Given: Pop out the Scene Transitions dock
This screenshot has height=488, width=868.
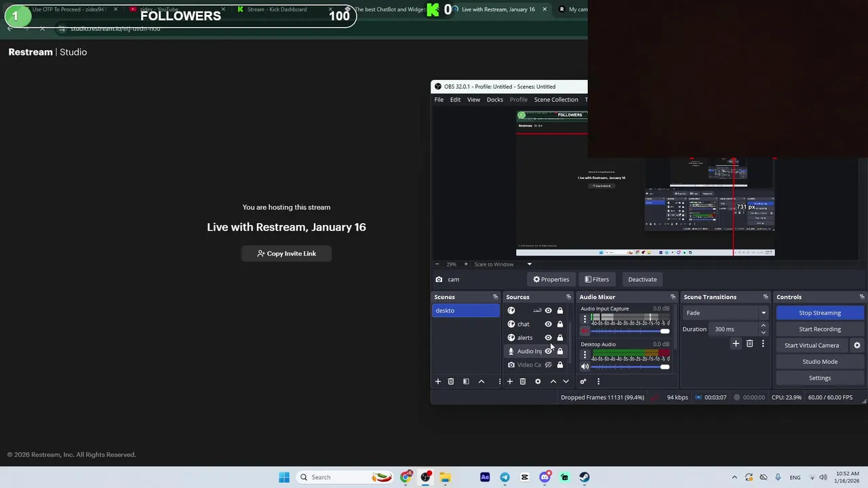Looking at the screenshot, I should (766, 297).
